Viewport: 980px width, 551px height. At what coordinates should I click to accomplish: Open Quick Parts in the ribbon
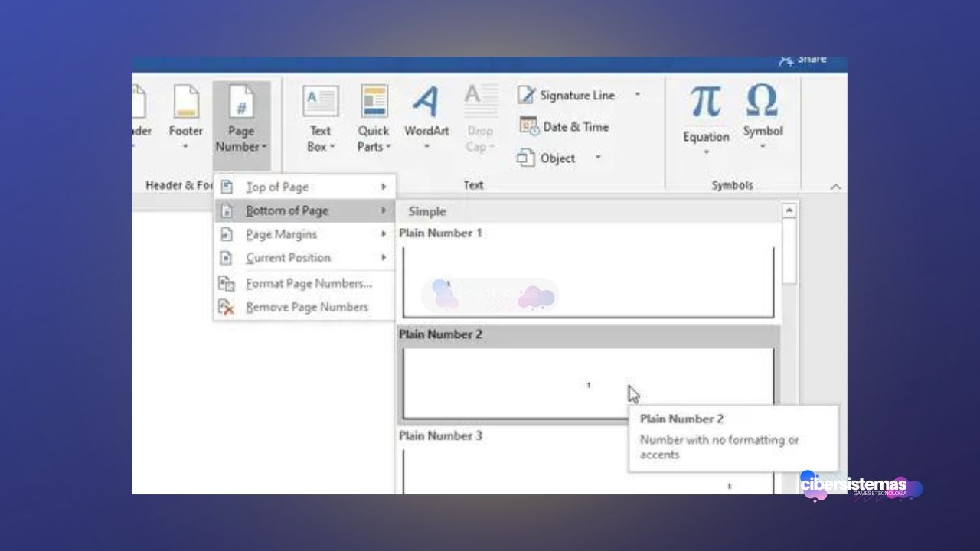374,103
